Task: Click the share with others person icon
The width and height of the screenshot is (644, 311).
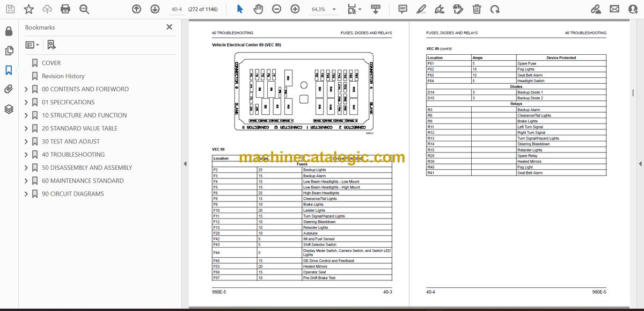Action: [x=633, y=9]
